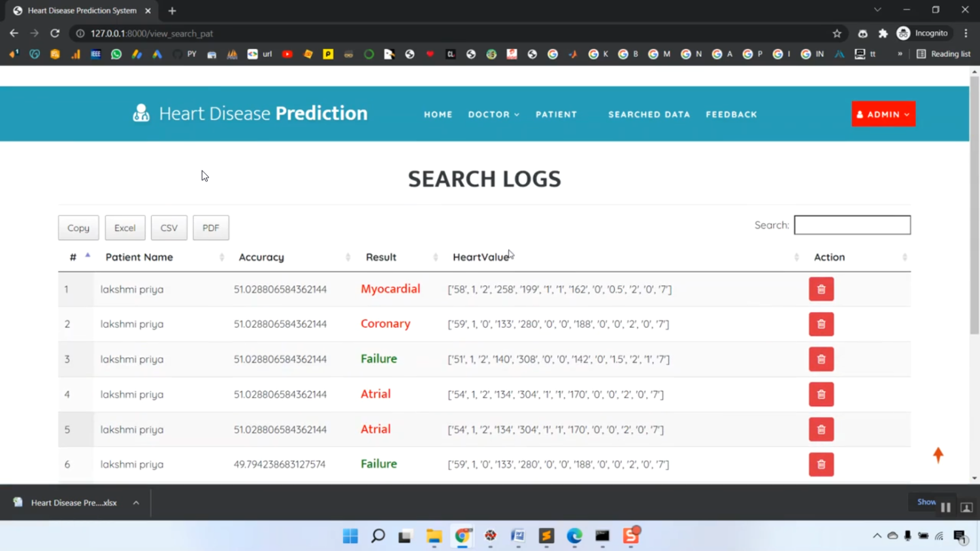The image size is (980, 551).
Task: Open the ADMIN account dropdown
Action: coord(883,114)
